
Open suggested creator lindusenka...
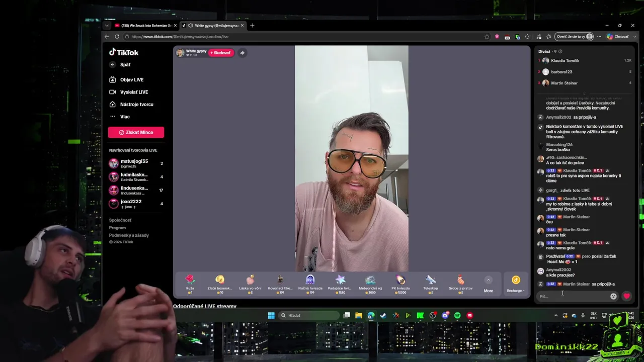[136, 190]
